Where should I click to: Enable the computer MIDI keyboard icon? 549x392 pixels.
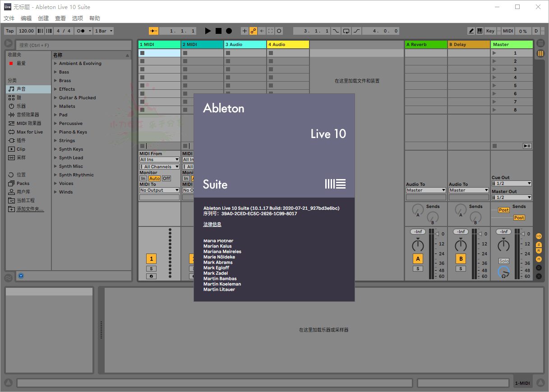[480, 31]
